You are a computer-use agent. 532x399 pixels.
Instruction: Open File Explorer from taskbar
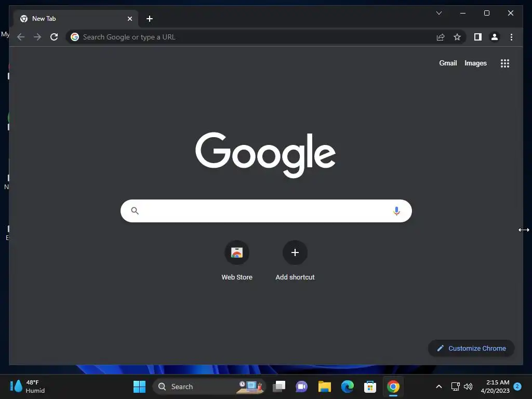tap(324, 387)
